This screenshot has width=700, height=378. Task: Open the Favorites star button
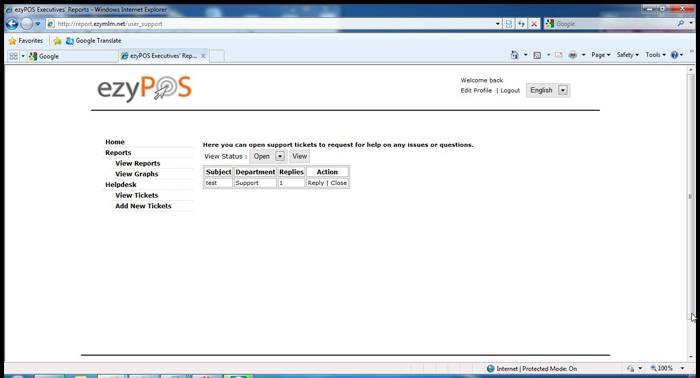[26, 41]
